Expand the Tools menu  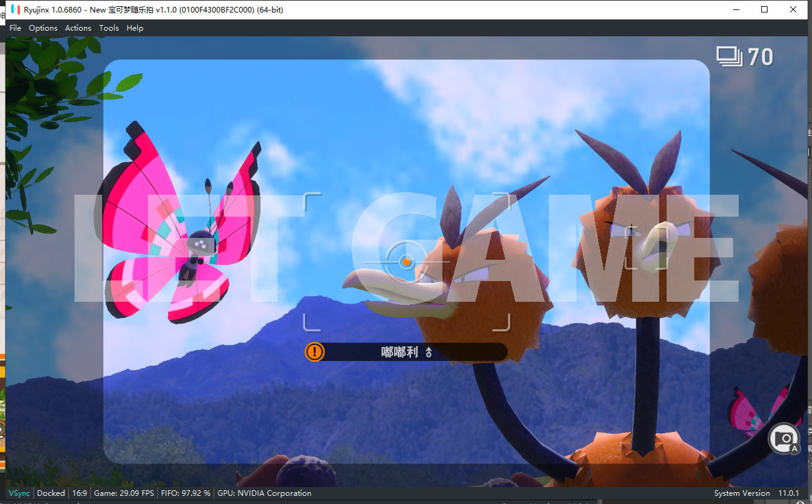point(108,28)
